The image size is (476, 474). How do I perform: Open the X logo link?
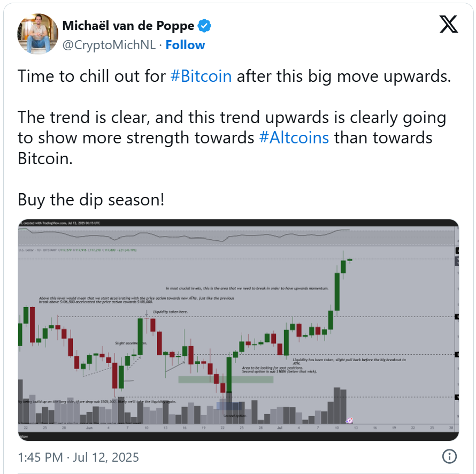click(449, 24)
